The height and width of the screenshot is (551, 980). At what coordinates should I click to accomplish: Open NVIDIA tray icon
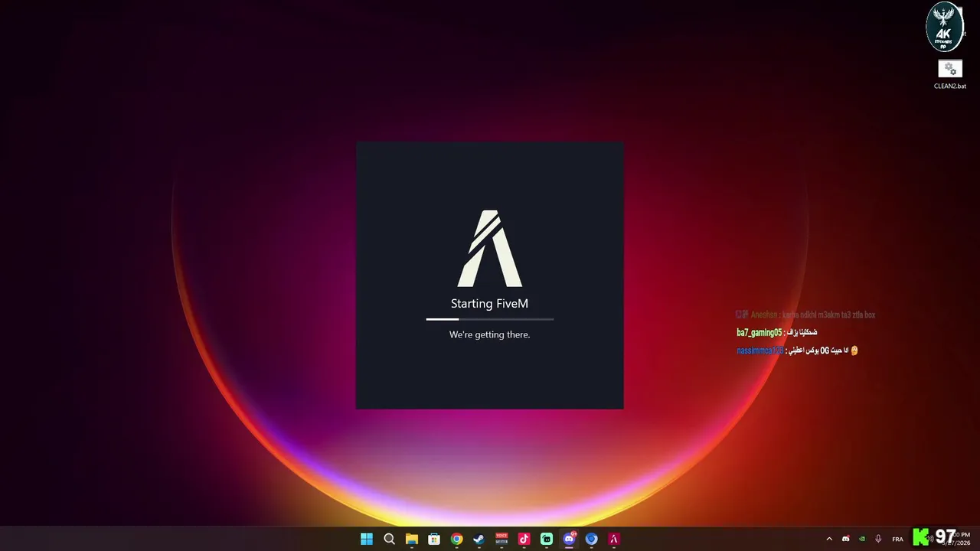click(862, 539)
